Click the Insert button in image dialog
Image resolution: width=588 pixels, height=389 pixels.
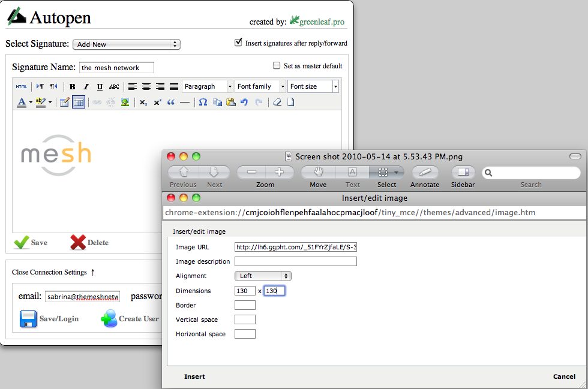coord(194,376)
